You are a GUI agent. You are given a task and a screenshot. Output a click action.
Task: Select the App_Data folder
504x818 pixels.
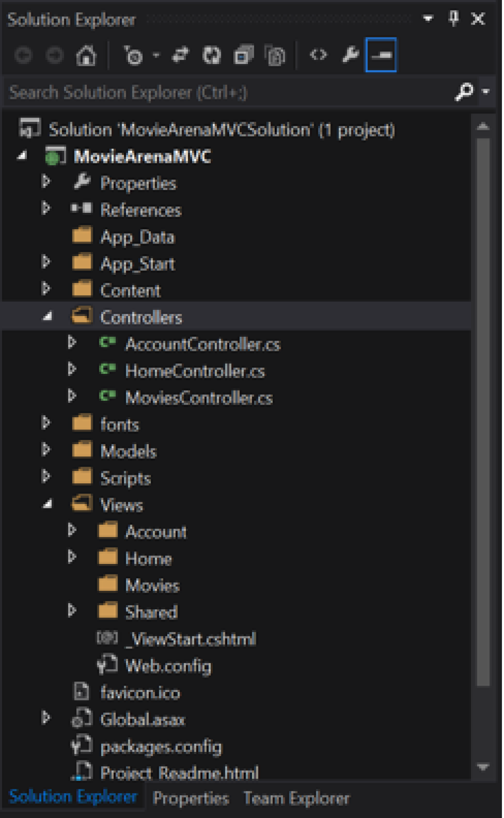click(x=137, y=237)
